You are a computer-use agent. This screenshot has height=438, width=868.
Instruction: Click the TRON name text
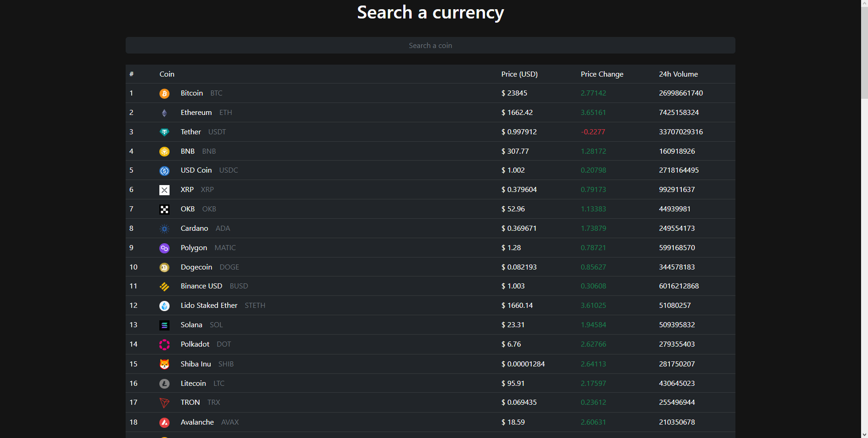[190, 402]
